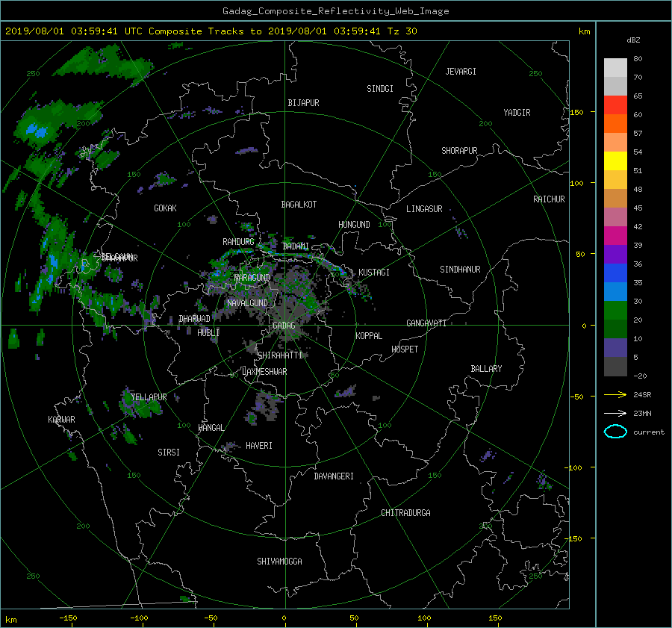672x628 pixels.
Task: Click the DHARWAD city label
Action: [x=195, y=319]
